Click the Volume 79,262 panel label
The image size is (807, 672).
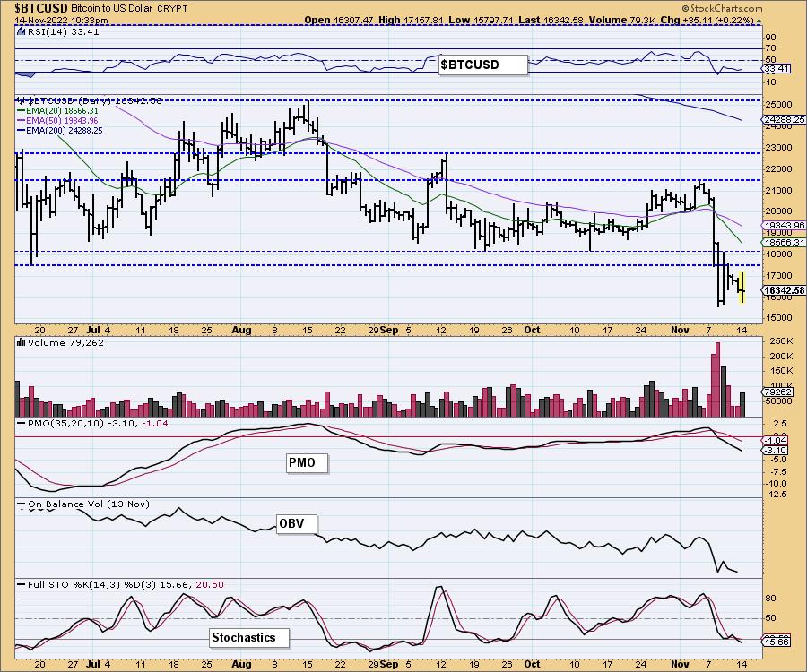[65, 342]
